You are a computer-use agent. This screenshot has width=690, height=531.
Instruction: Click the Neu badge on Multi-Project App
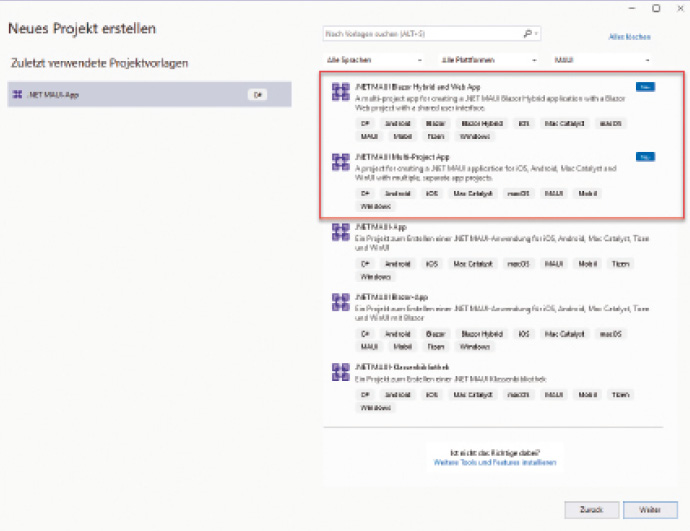pos(645,157)
